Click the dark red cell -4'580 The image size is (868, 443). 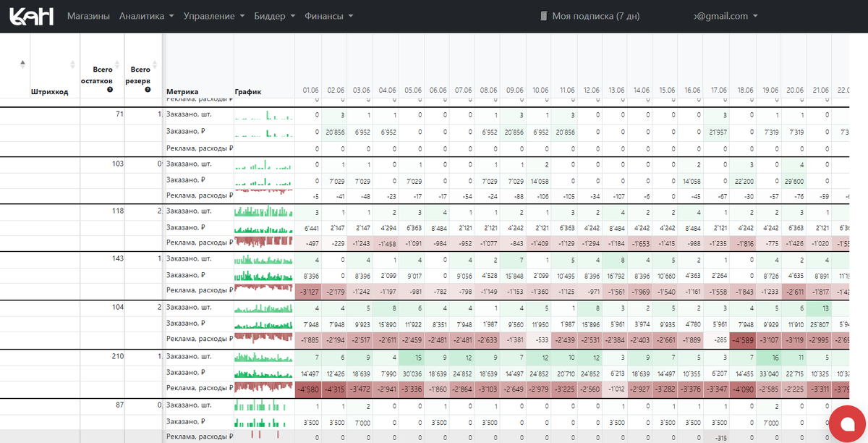(x=307, y=388)
